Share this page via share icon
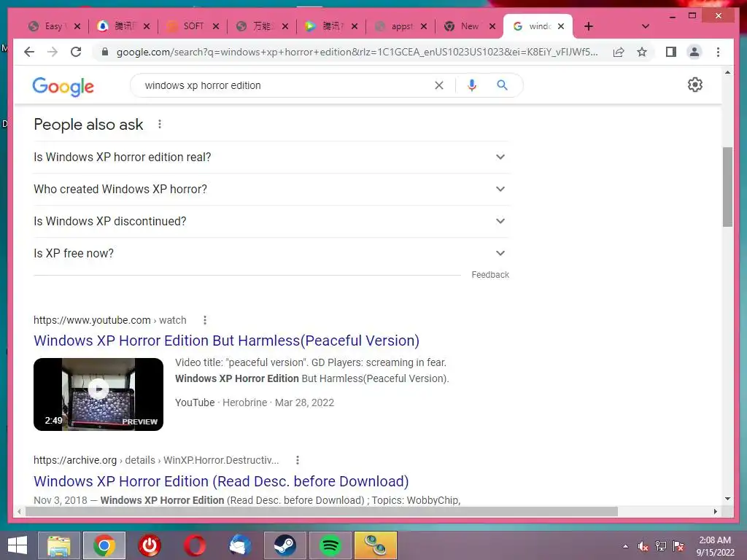 coord(619,52)
